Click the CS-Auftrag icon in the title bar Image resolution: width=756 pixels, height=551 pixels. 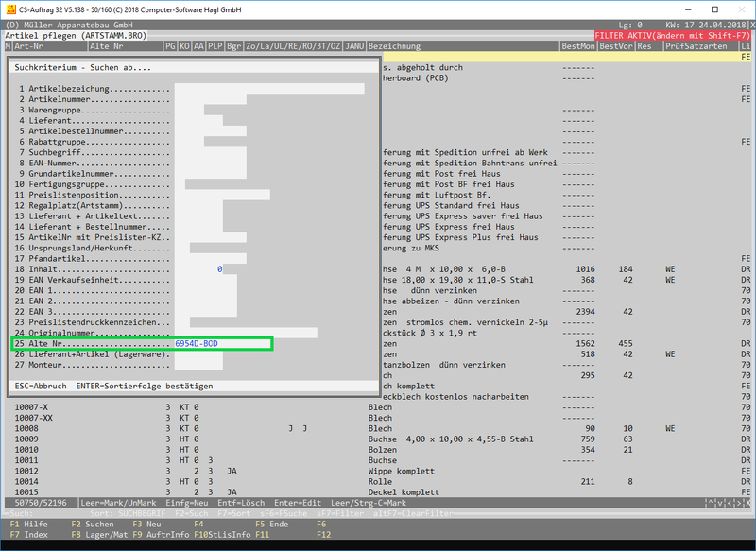point(9,9)
